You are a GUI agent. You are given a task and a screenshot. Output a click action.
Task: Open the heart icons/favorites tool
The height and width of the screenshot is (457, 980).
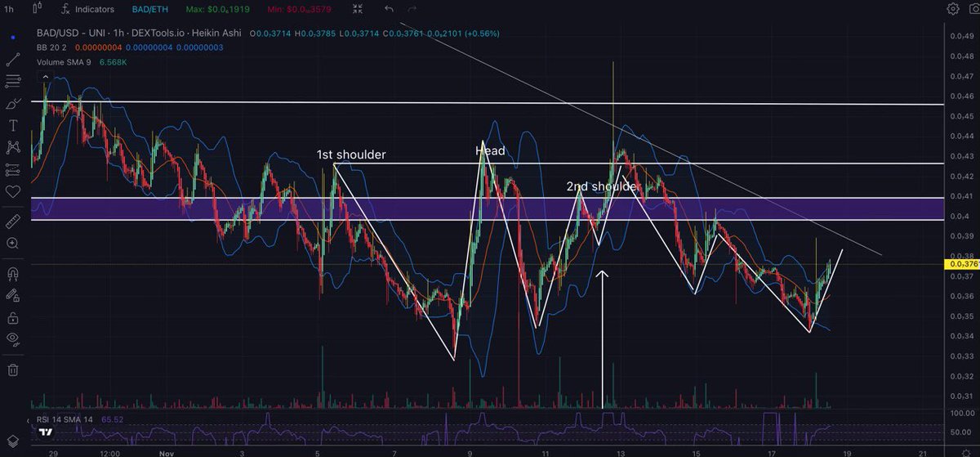(x=12, y=192)
